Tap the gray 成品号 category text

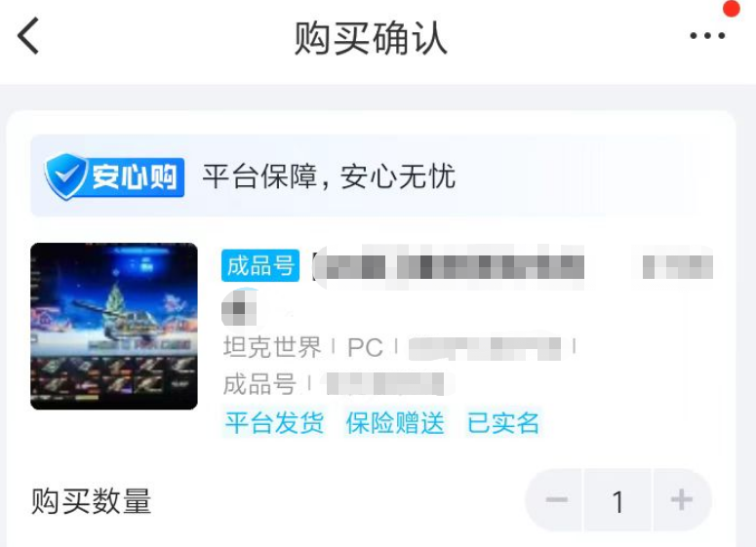(259, 384)
